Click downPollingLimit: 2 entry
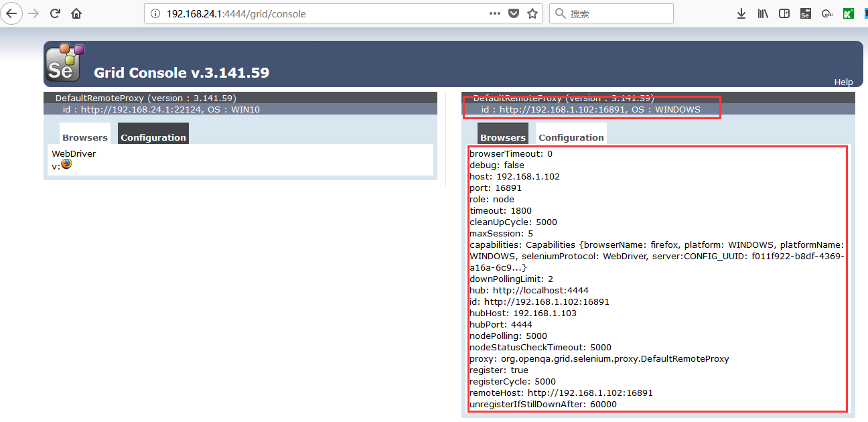 511,279
